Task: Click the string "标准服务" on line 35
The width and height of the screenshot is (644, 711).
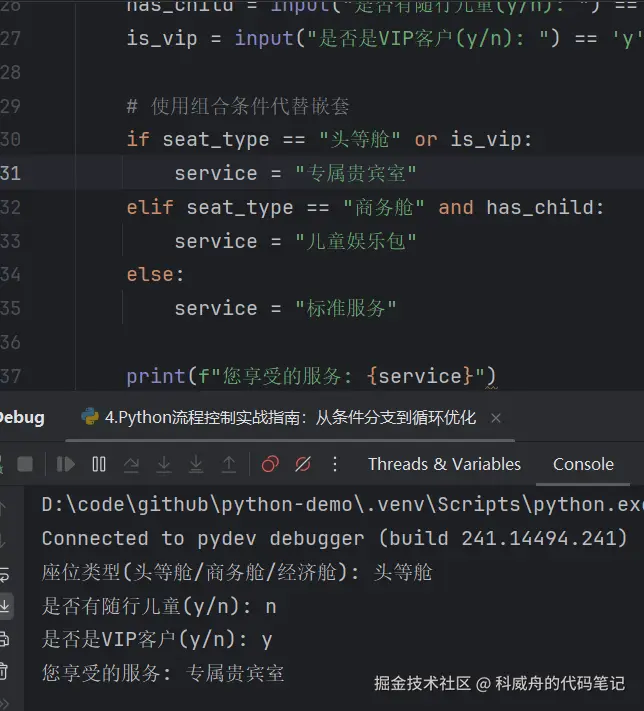Action: click(346, 308)
